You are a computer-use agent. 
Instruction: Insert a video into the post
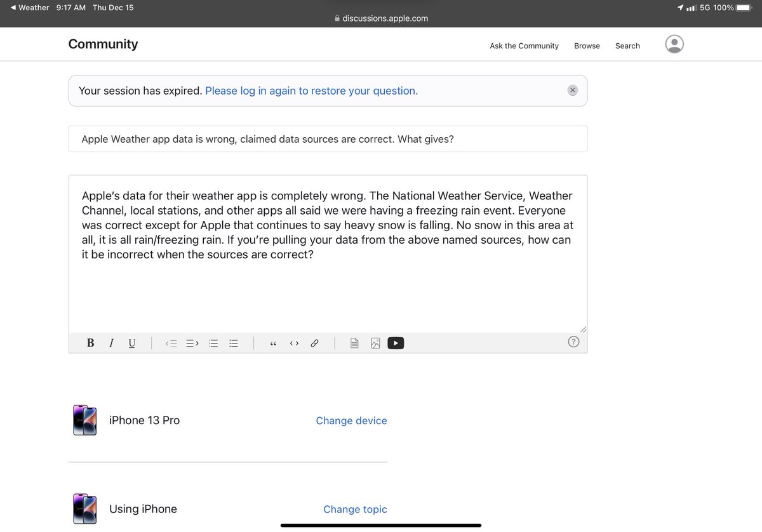396,343
